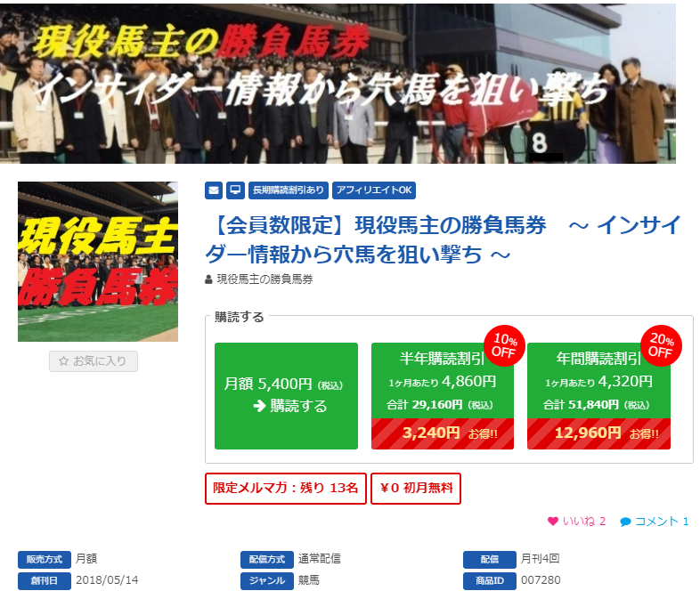Subscribe with the 月額 5,400円 button
Screen dimensions: 700x599
coord(286,395)
